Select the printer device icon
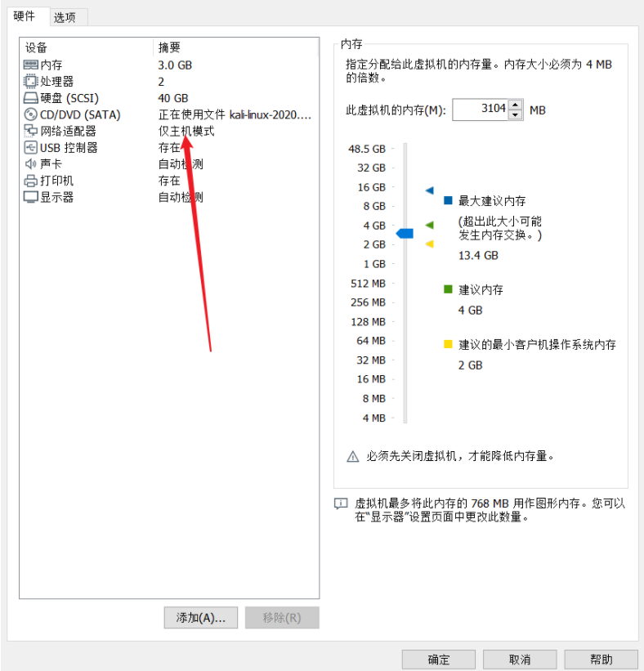Screen dimensions: 644x671 pyautogui.click(x=30, y=181)
